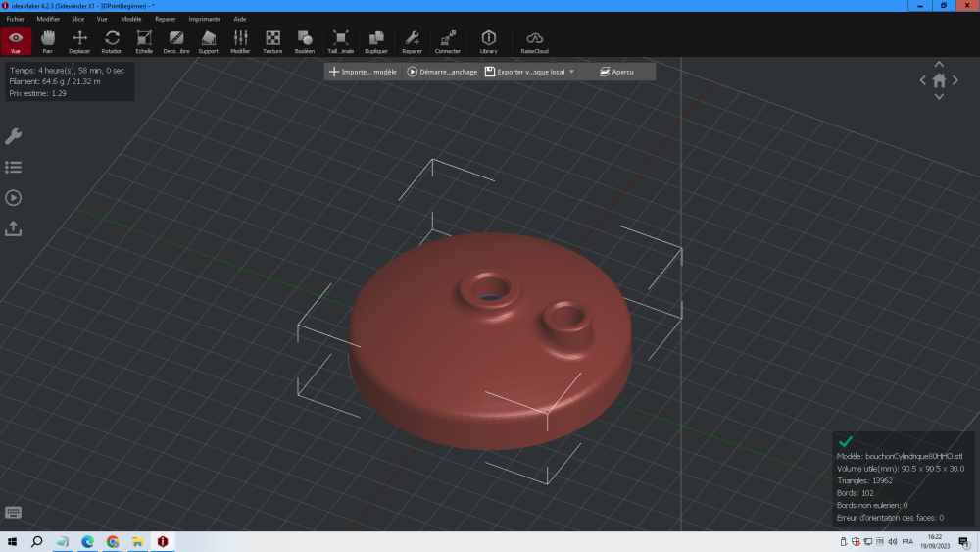The height and width of the screenshot is (552, 980).
Task: Open the Imprimante menu
Action: 205,19
